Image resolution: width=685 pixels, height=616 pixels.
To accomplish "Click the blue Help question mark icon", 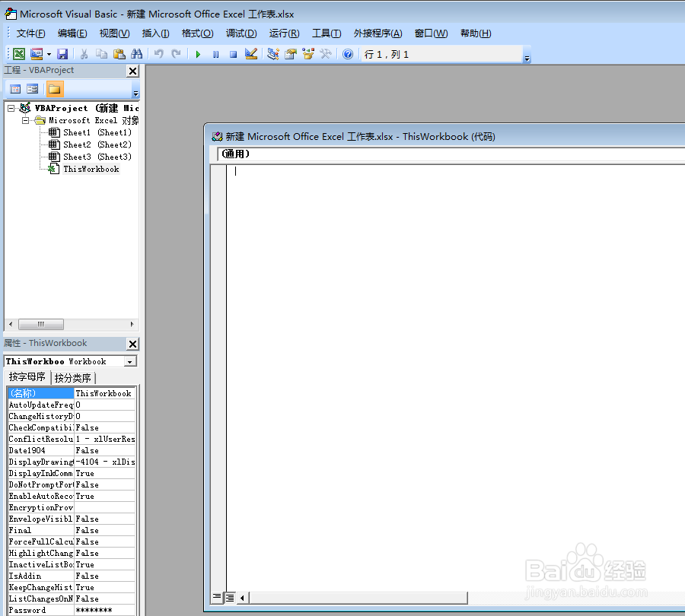I will coord(348,54).
